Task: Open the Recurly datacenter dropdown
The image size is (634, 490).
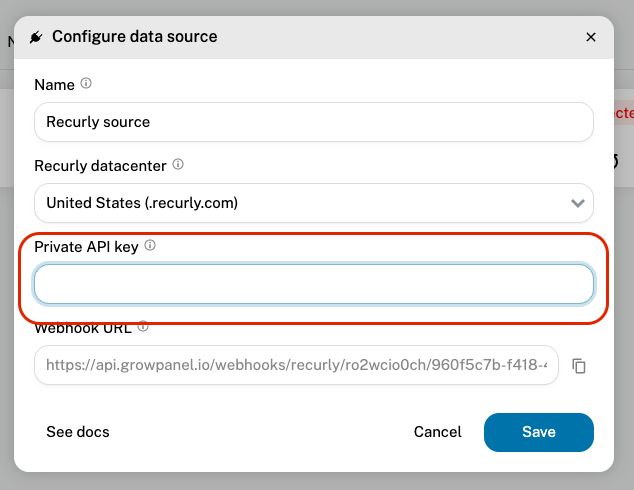Action: point(314,203)
